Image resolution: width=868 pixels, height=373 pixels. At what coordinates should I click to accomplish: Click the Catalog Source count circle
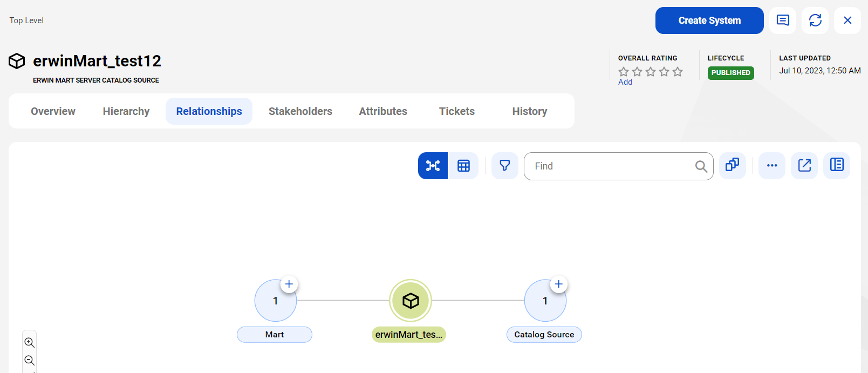[x=545, y=301]
